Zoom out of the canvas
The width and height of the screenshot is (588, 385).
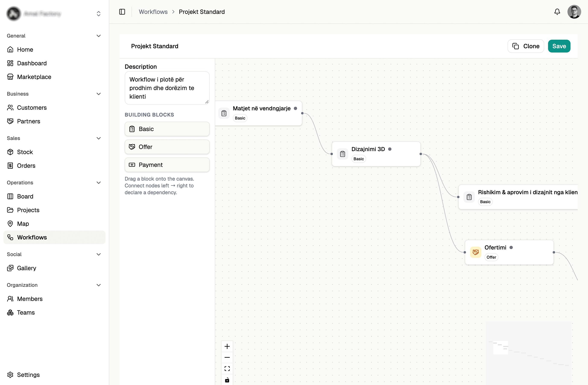pyautogui.click(x=227, y=357)
